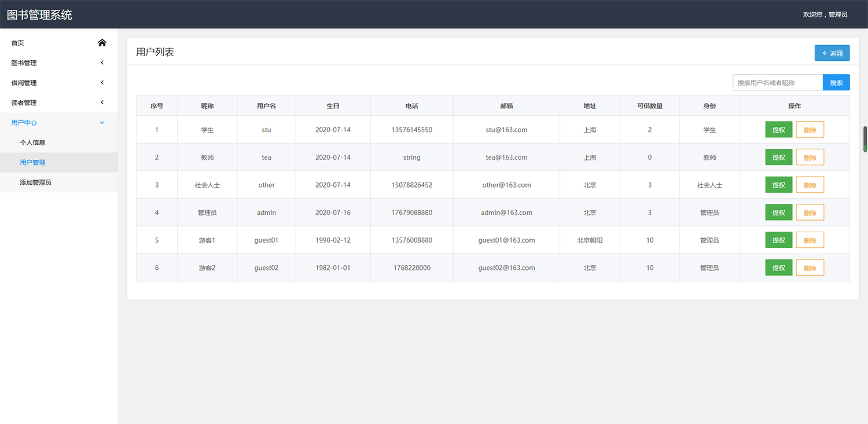The width and height of the screenshot is (868, 424).
Task: Expand the 图书管理 menu chevron
Action: (102, 63)
